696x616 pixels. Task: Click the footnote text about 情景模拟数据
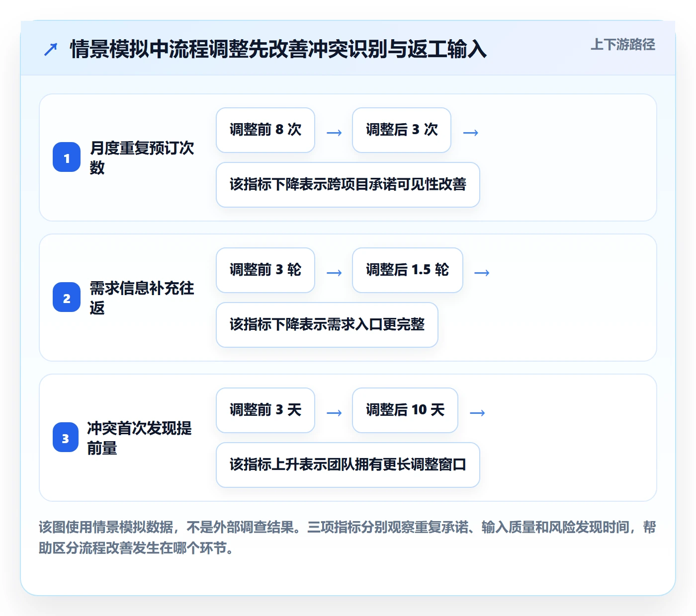point(348,538)
